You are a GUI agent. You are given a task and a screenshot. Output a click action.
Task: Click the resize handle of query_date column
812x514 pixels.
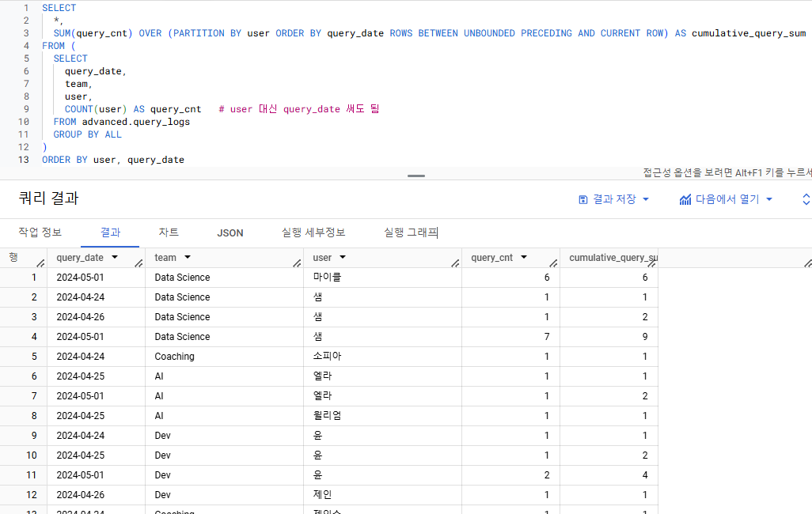(x=138, y=263)
